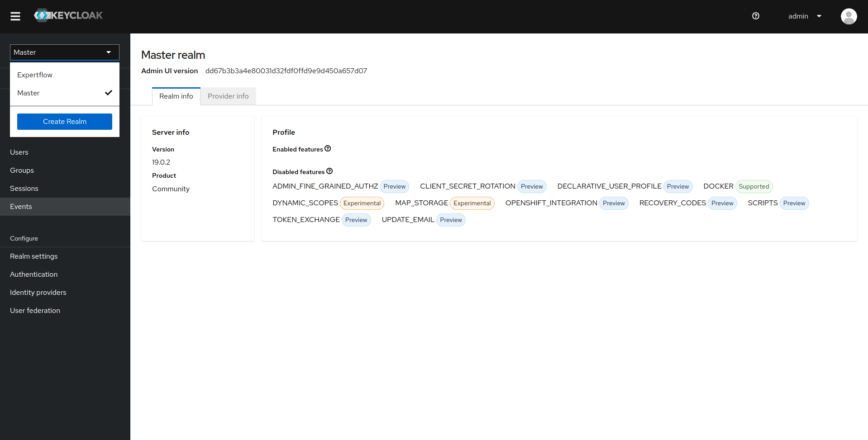
Task: Click the Experimental badge on DYNAMIC_SCOPES
Action: click(x=362, y=203)
